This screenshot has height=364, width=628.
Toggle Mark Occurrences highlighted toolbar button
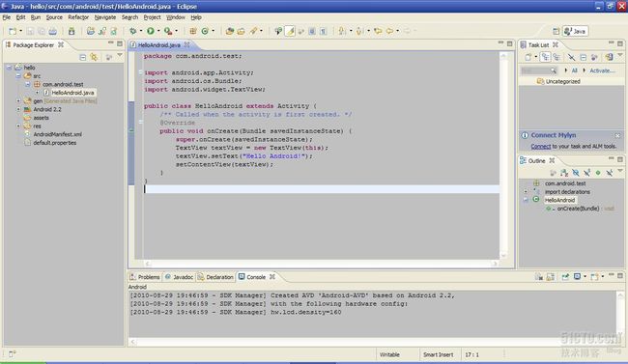click(x=290, y=31)
